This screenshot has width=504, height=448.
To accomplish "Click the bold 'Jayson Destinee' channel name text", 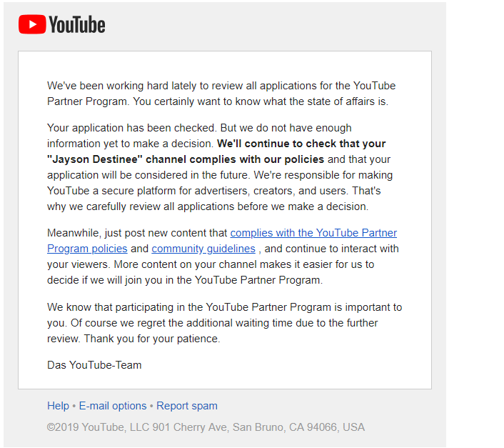I will tap(95, 159).
